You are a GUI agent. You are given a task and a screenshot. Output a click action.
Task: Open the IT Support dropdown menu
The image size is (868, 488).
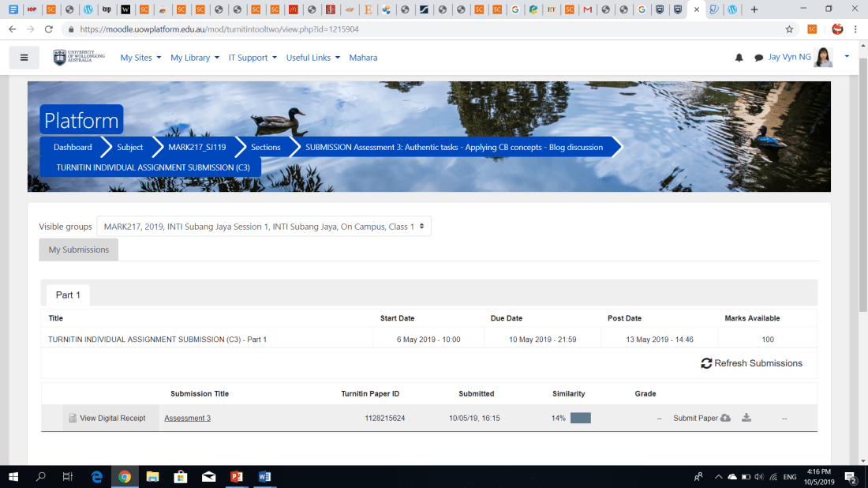click(253, 58)
